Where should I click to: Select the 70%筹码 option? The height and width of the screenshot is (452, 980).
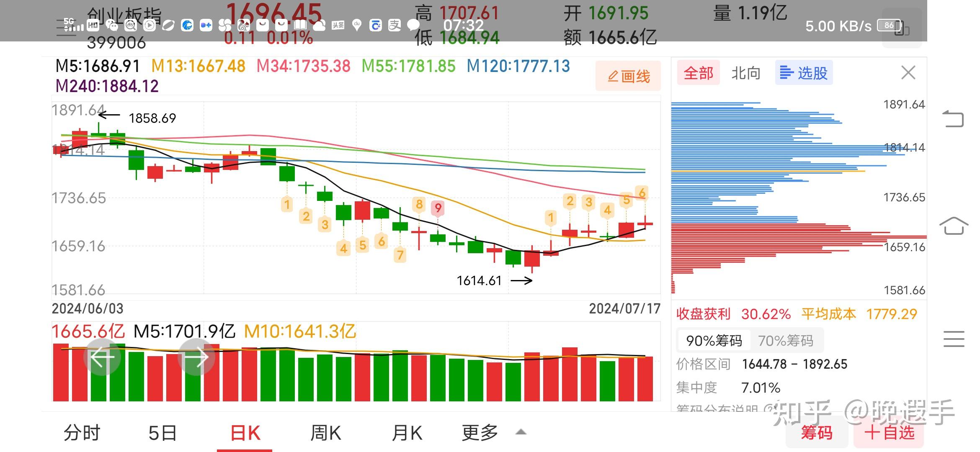[x=786, y=341]
